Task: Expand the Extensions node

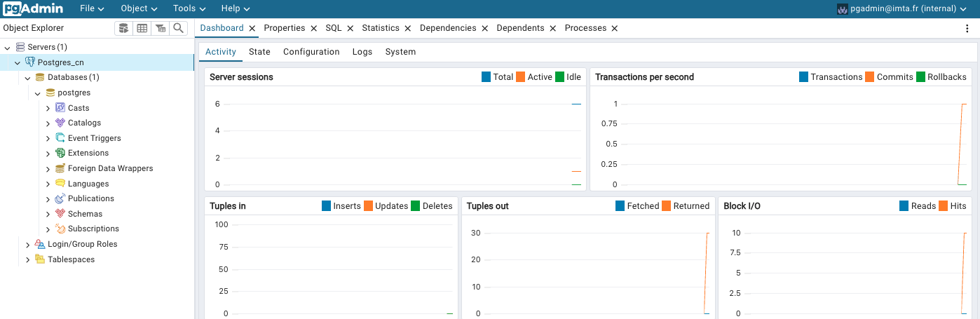Action: tap(48, 153)
